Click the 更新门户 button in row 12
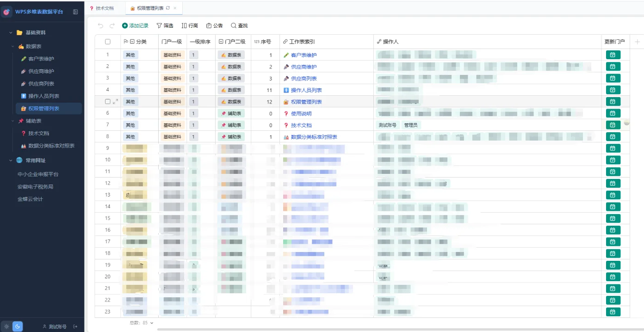644x332 pixels. [x=613, y=183]
